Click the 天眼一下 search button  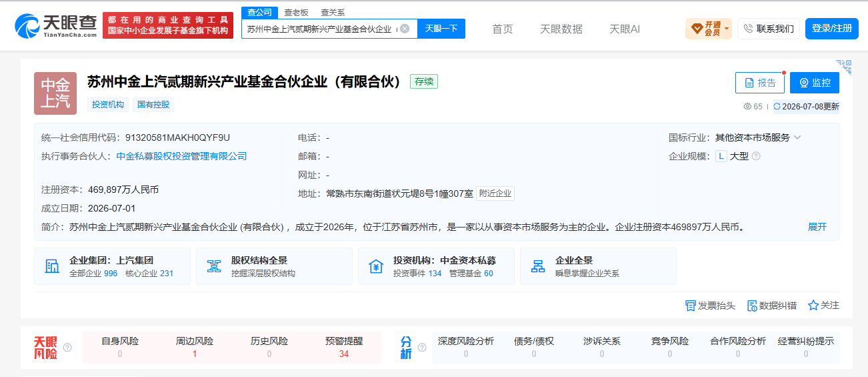pos(441,29)
